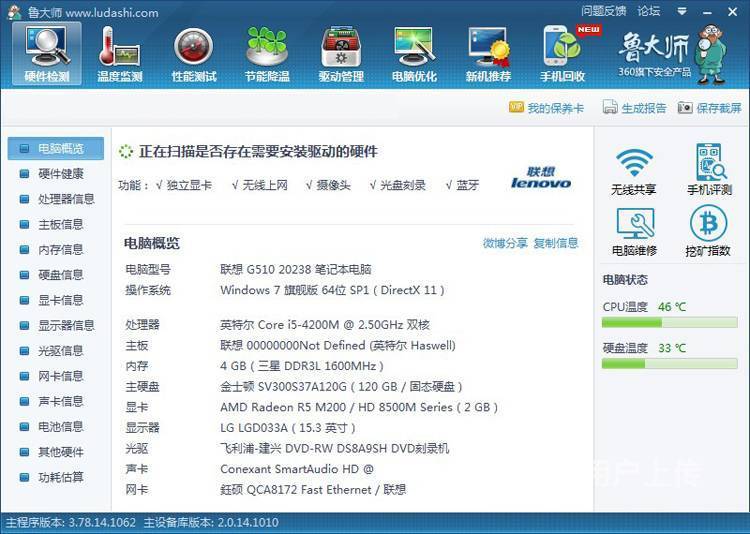This screenshot has height=534, width=750.
Task: Open 问题反馈 feedback link
Action: click(x=604, y=11)
